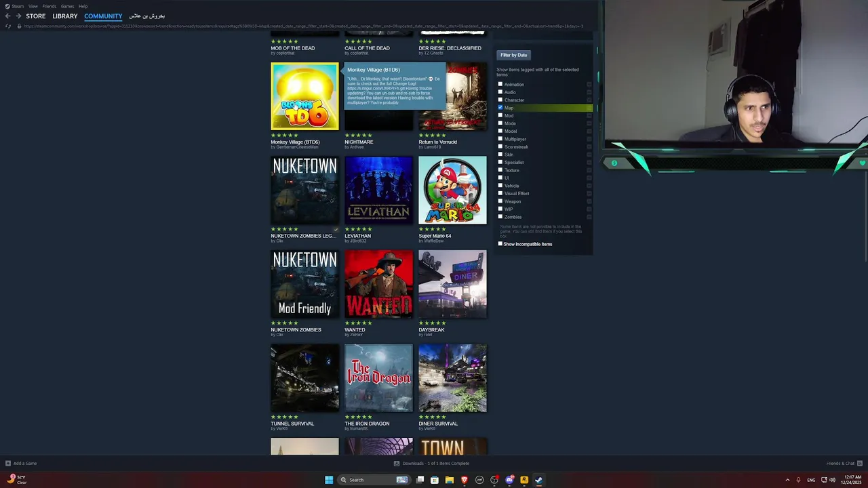The height and width of the screenshot is (488, 868).
Task: Click the Filter by Date button
Action: coord(514,55)
